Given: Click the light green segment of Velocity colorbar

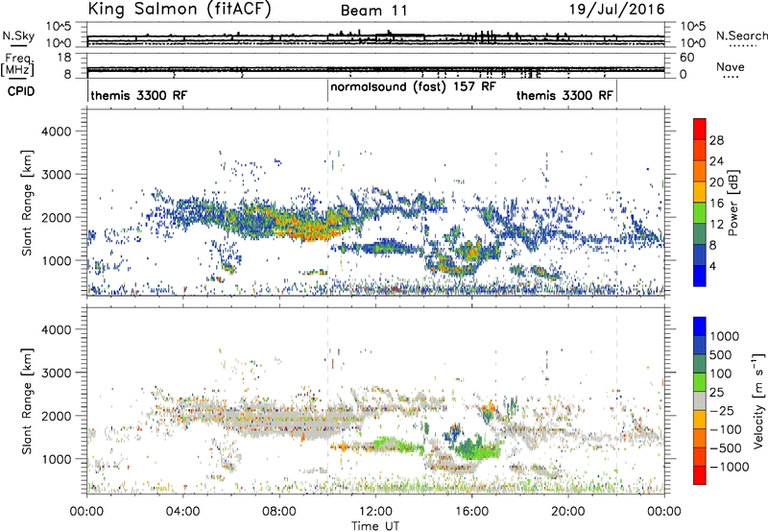Looking at the screenshot, I should 700,382.
